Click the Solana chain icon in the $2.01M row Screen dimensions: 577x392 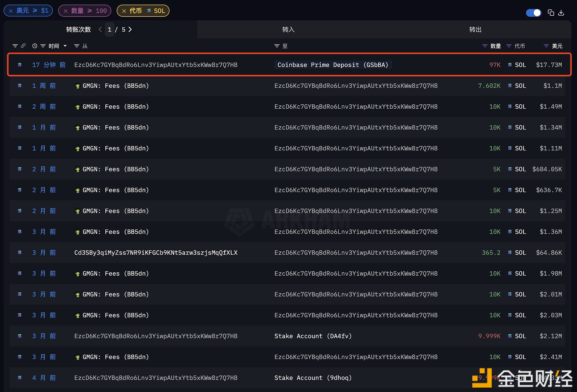coord(20,294)
